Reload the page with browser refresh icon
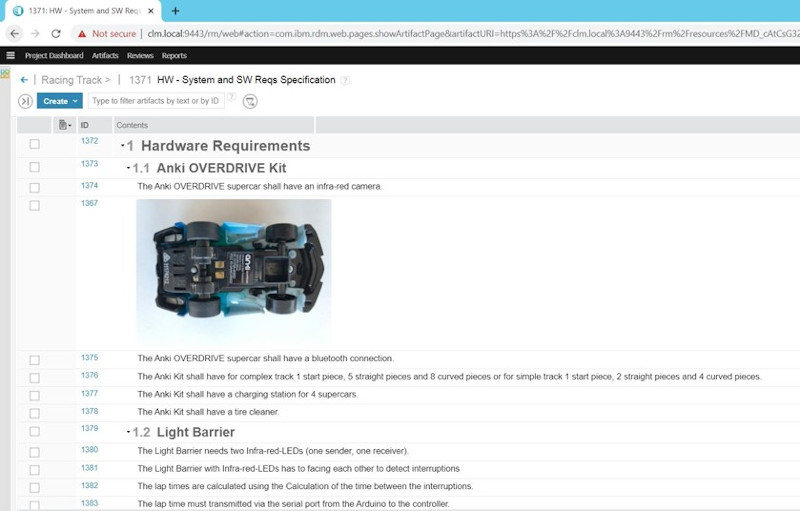 56,33
